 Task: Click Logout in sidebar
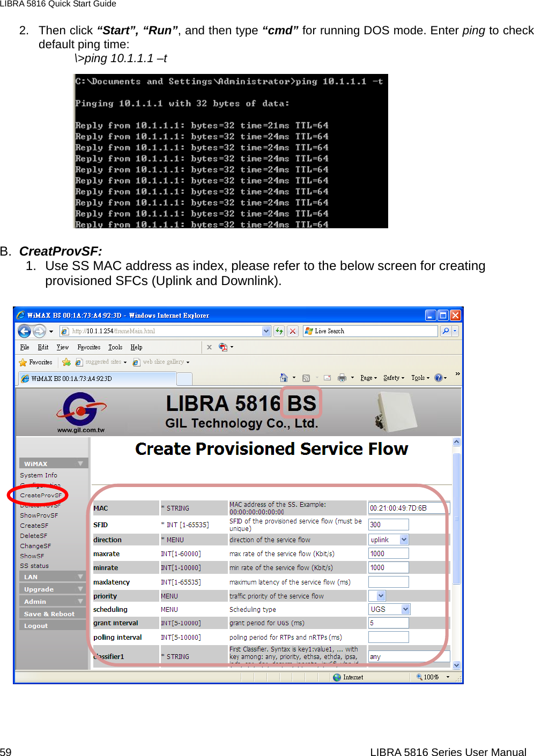click(x=53, y=625)
